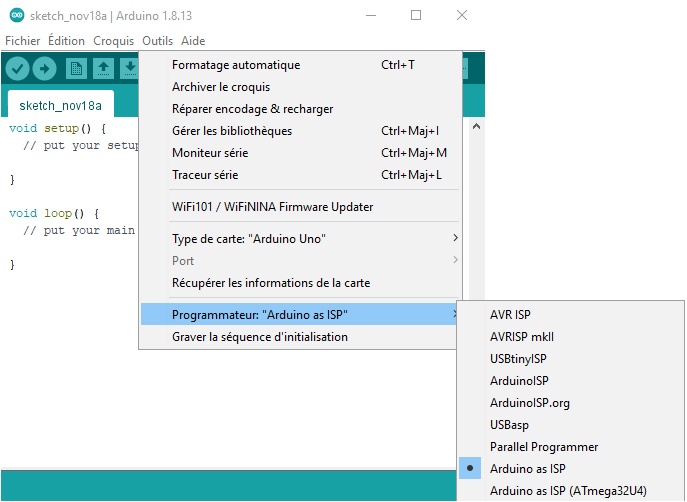Click the Open sketch up-arrow icon
687x502 pixels.
click(x=103, y=68)
